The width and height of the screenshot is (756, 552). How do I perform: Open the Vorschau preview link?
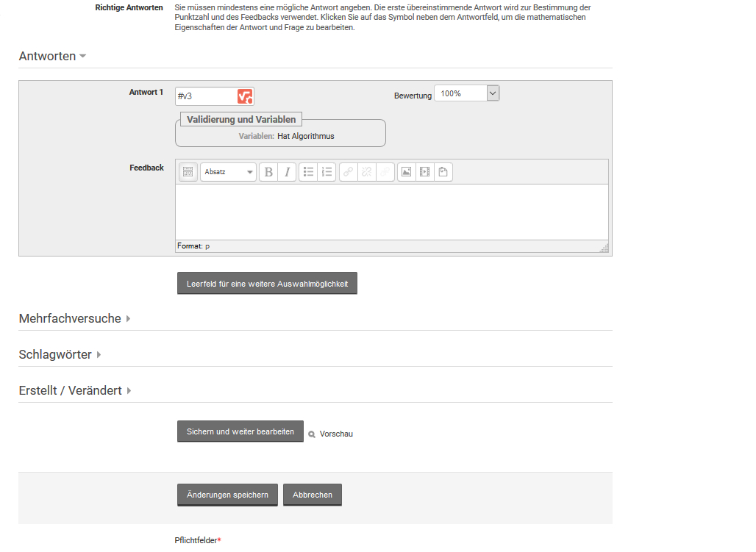[335, 434]
